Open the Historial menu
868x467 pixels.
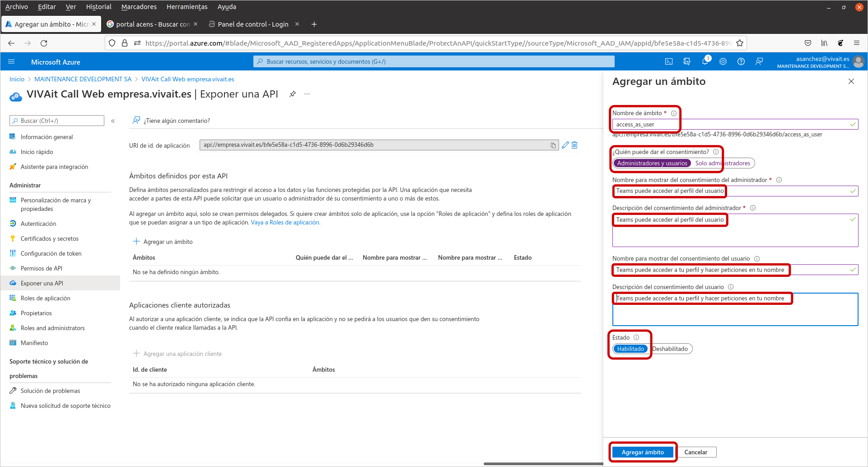click(x=99, y=7)
